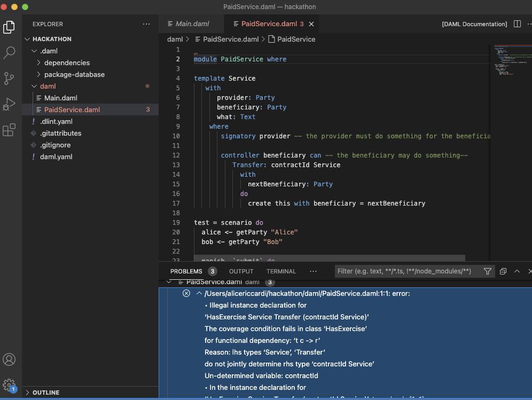Collapse the daml folder in Explorer

coord(48,86)
